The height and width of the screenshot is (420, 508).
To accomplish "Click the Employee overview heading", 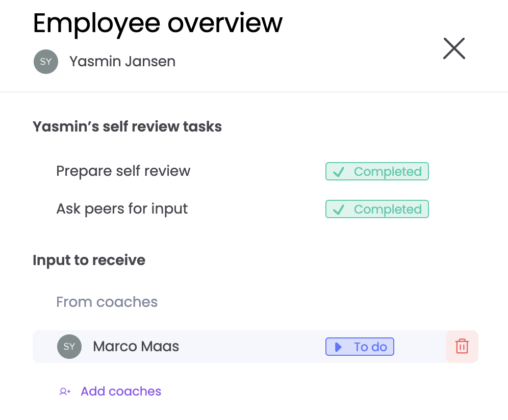I will pyautogui.click(x=158, y=23).
